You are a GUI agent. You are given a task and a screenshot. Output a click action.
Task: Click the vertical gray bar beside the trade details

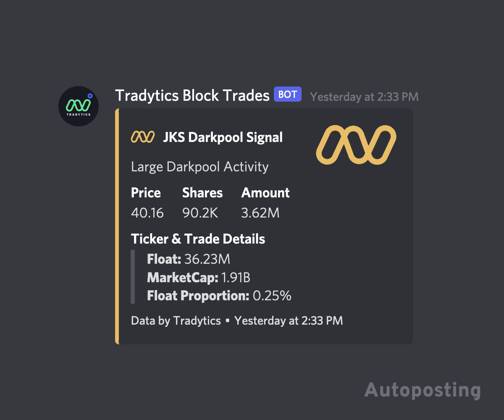(133, 277)
